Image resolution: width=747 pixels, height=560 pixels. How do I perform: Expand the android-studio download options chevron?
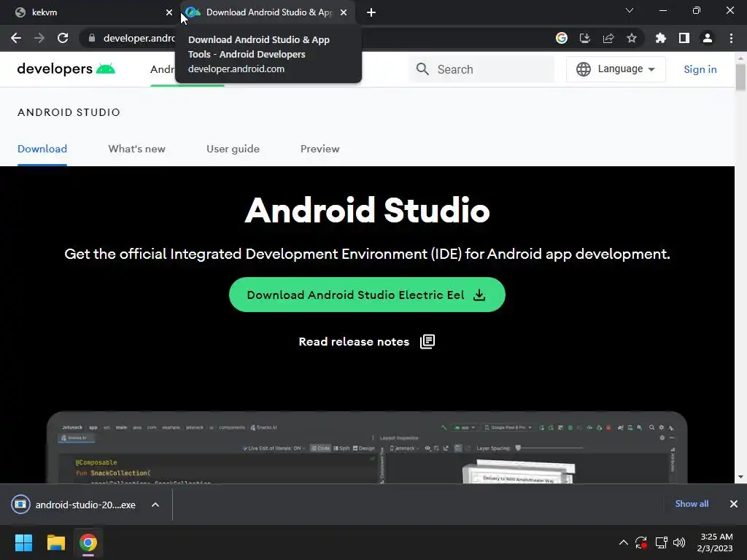coord(155,505)
